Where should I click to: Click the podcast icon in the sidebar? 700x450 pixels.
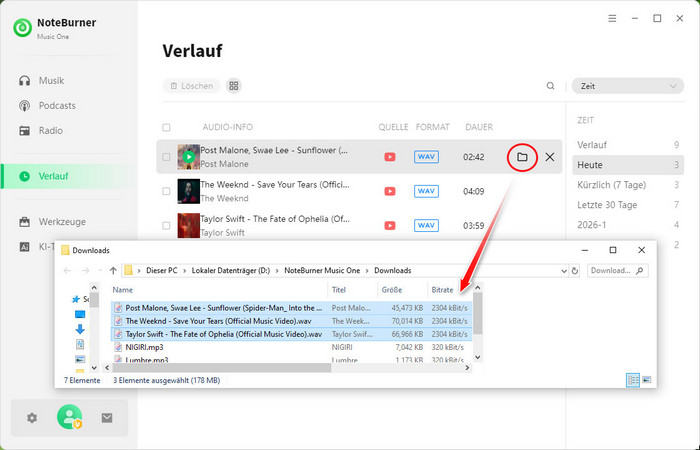[25, 106]
